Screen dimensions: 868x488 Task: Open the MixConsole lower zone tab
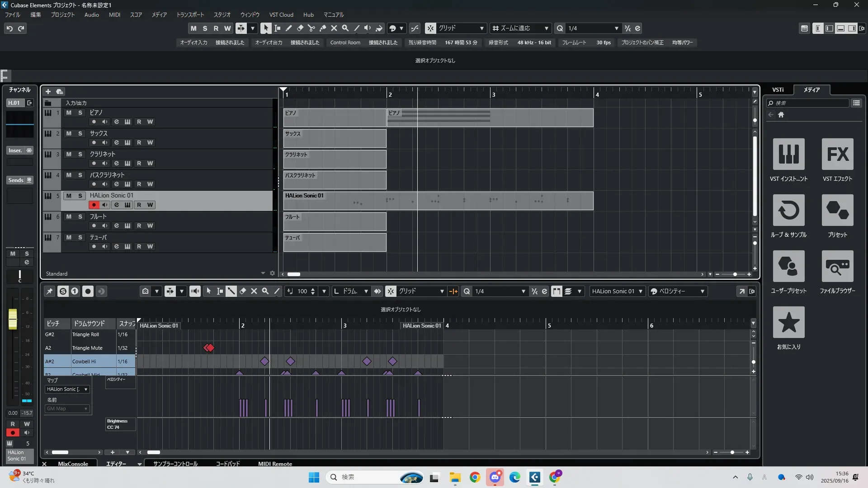coord(73,464)
